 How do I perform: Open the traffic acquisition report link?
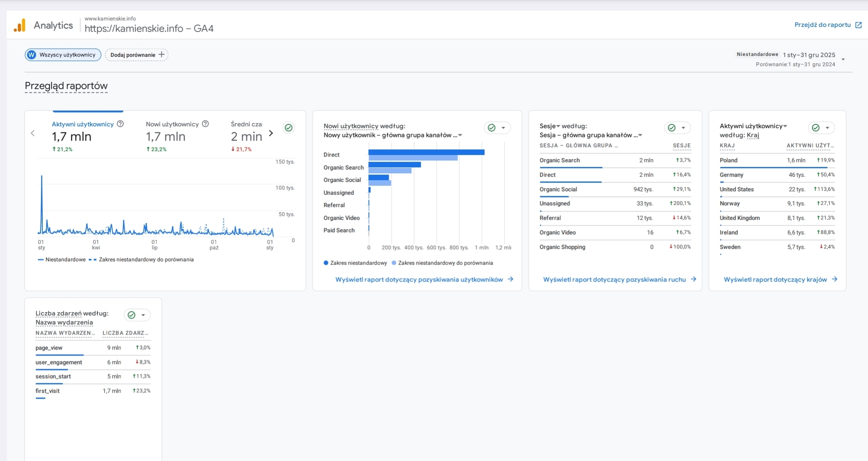(x=615, y=280)
